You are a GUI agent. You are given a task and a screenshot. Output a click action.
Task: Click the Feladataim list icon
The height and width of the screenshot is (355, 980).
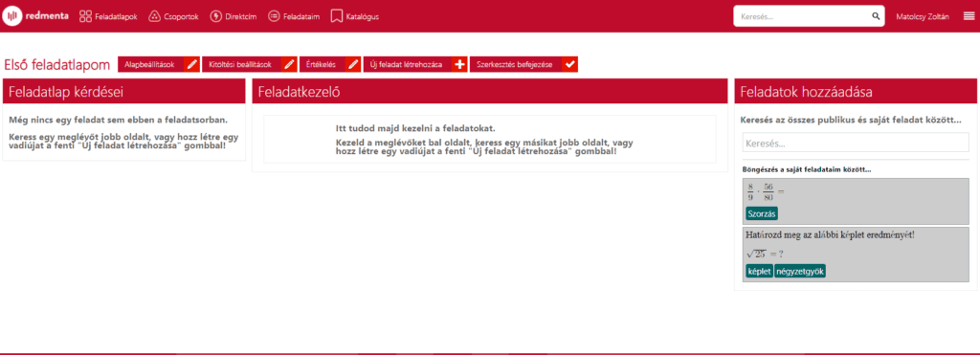pyautogui.click(x=274, y=16)
